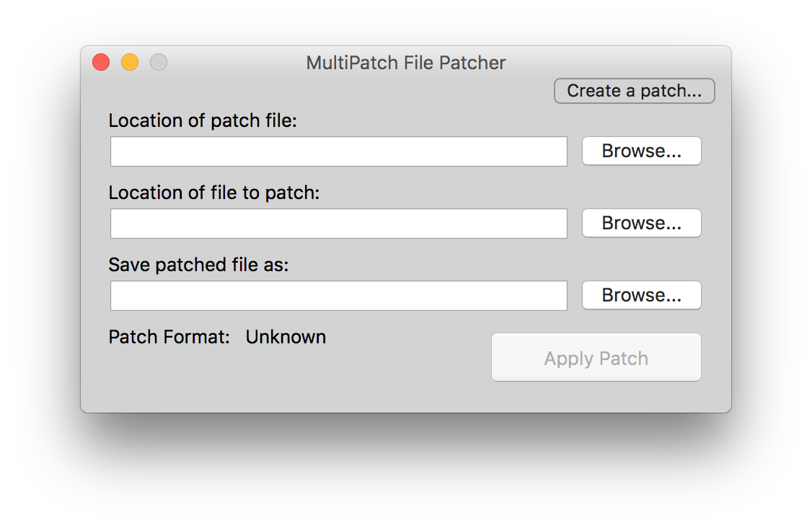Viewport: 812px width, 528px height.
Task: Click the MultiPatch File Patcher title text
Action: coord(406,63)
